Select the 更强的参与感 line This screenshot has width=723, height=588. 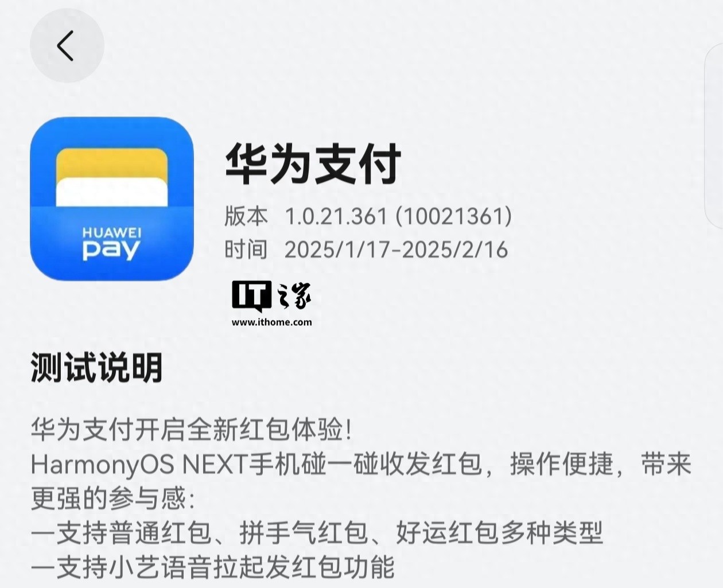[x=113, y=498]
